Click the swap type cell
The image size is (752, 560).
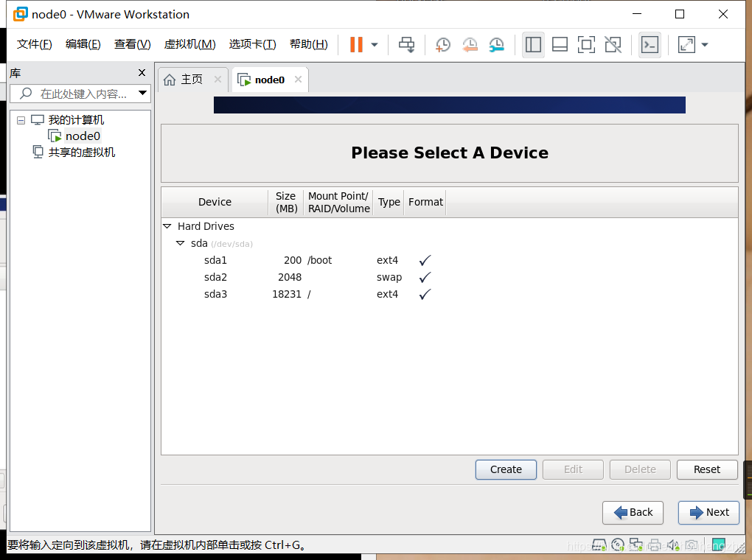(389, 277)
